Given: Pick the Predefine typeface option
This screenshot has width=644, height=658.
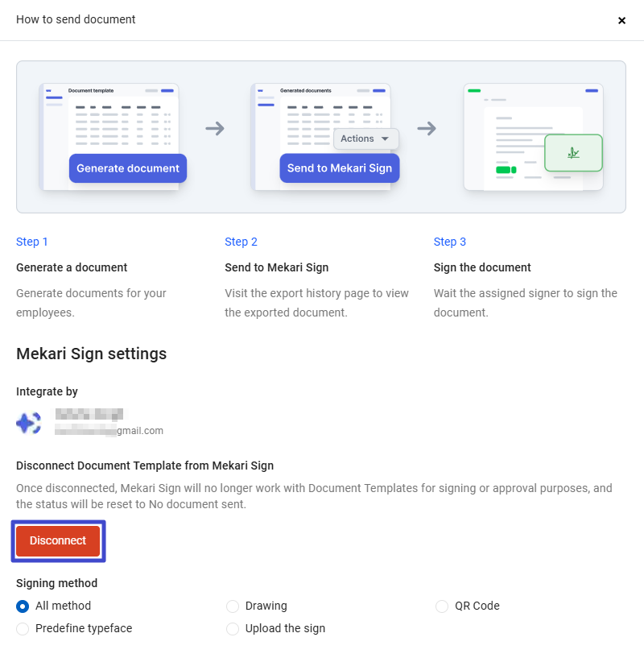Looking at the screenshot, I should (x=23, y=629).
